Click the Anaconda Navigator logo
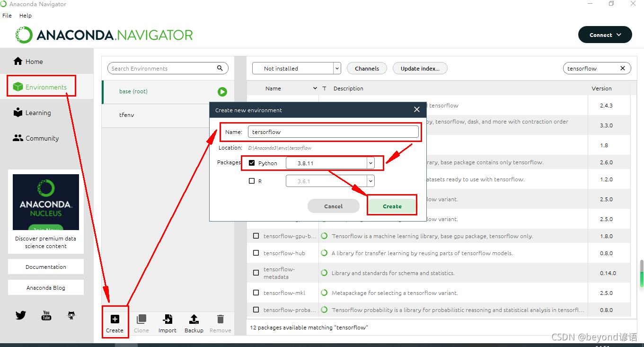 point(104,35)
